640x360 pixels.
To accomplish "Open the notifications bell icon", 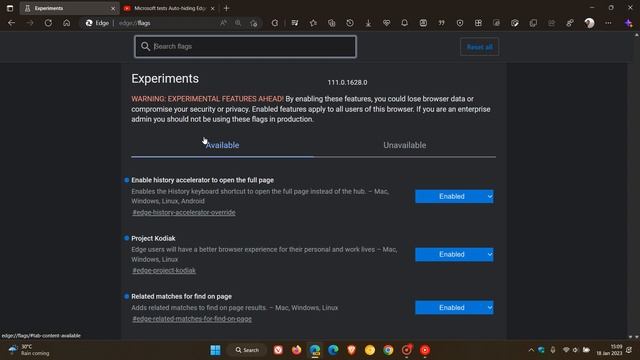I will tap(404, 23).
